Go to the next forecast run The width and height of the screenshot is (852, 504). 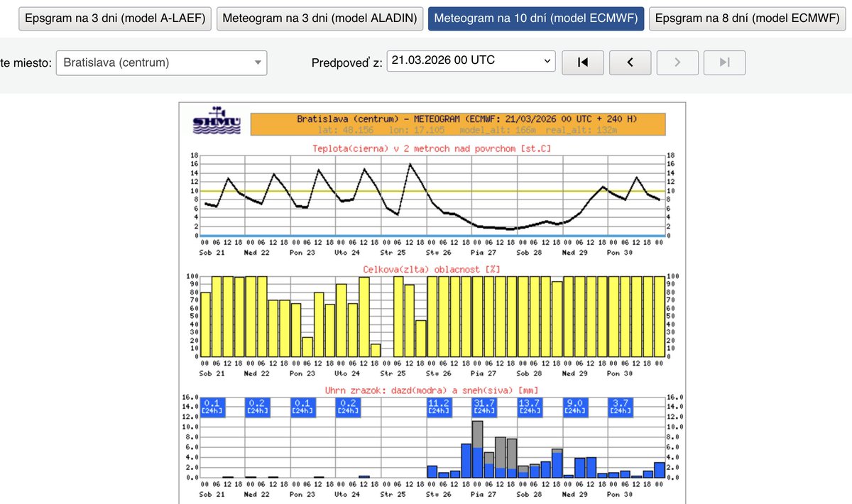click(x=677, y=62)
